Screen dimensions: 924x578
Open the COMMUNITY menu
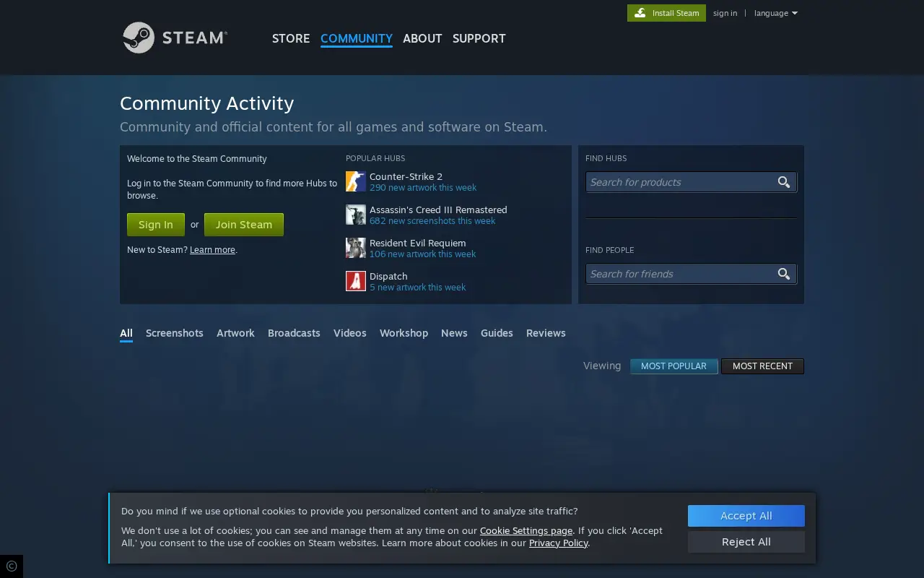click(357, 38)
